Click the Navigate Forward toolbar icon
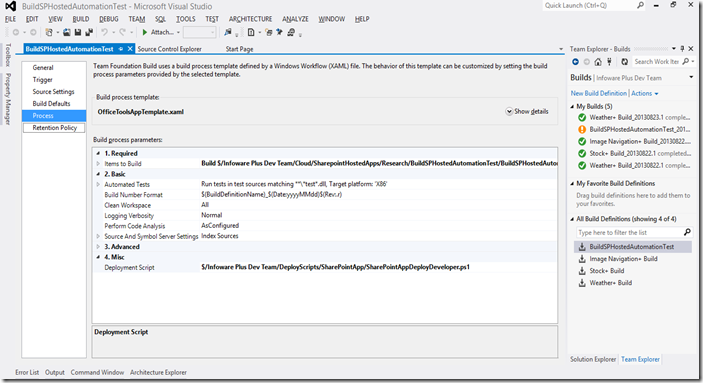Image resolution: width=703 pixels, height=383 pixels. coord(33,32)
